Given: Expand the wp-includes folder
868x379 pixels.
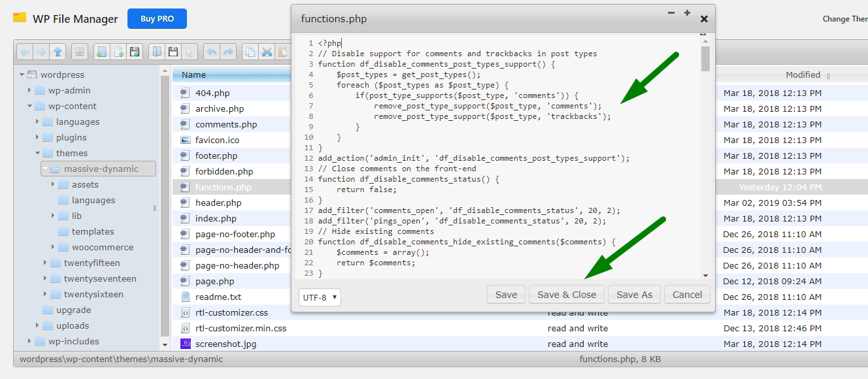Looking at the screenshot, I should tap(29, 342).
